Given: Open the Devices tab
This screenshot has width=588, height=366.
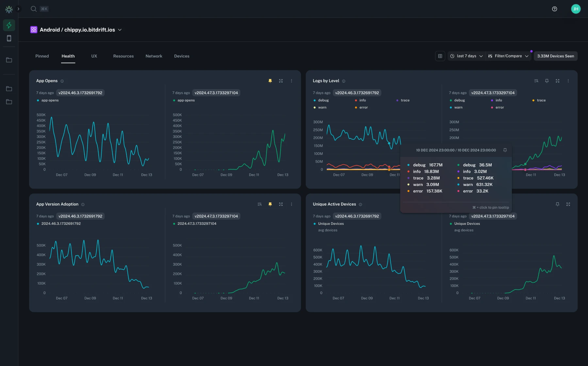Looking at the screenshot, I should coord(182,56).
